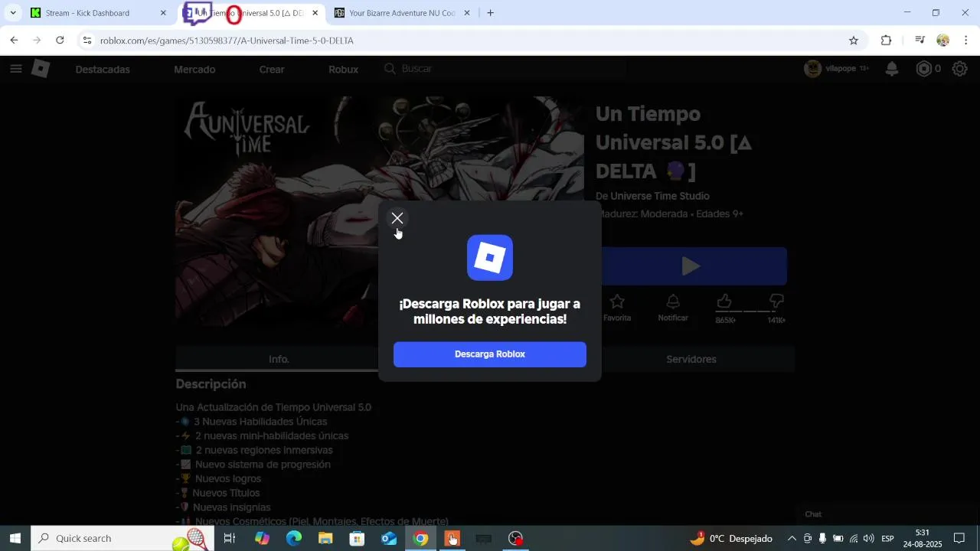Go forward in browser history

37,41
